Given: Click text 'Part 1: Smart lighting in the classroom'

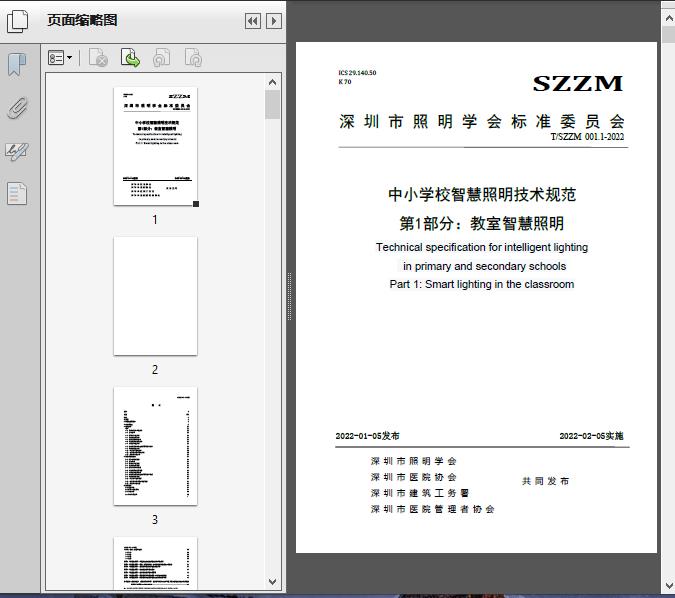Looking at the screenshot, I should click(482, 284).
